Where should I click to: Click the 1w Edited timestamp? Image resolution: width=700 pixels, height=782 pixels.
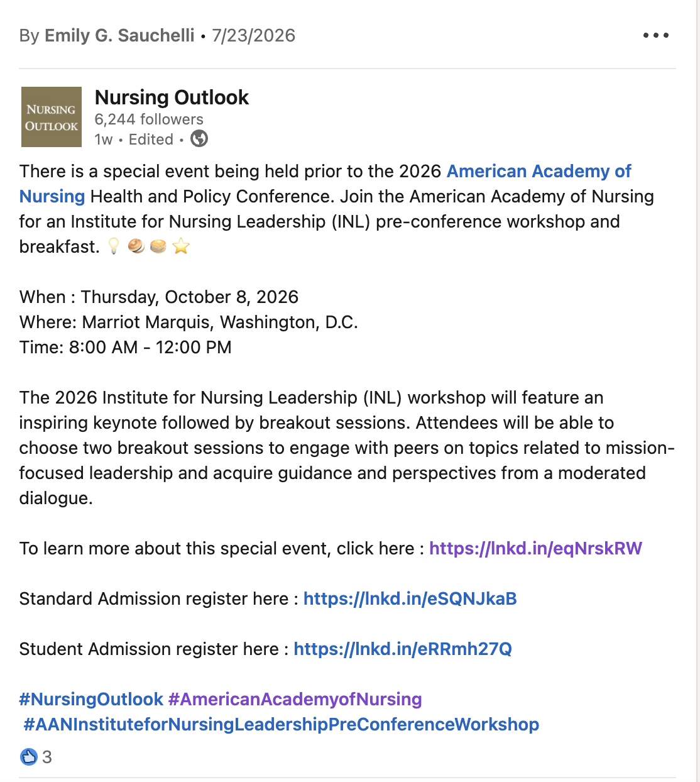click(x=134, y=139)
